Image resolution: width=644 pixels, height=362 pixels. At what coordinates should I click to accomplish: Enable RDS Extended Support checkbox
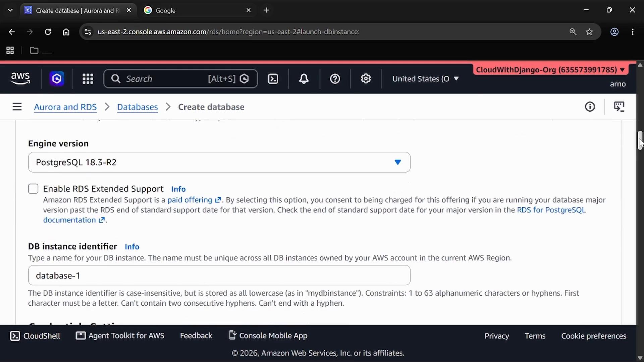(x=33, y=189)
